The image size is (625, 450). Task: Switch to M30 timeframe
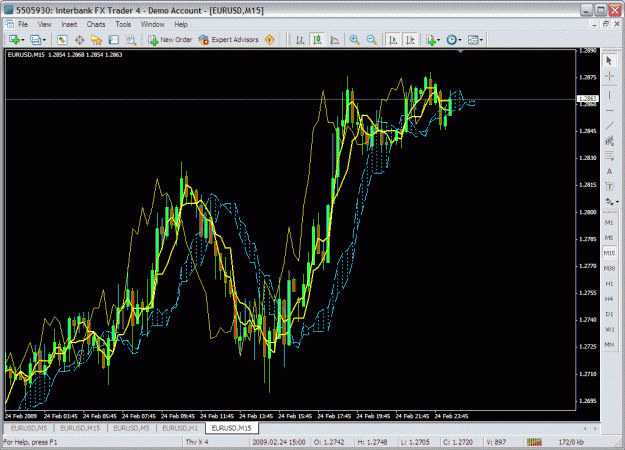[609, 268]
